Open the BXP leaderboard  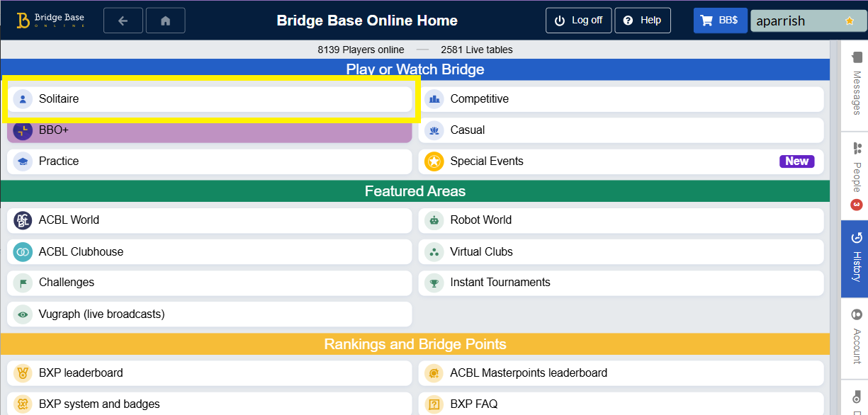point(210,373)
